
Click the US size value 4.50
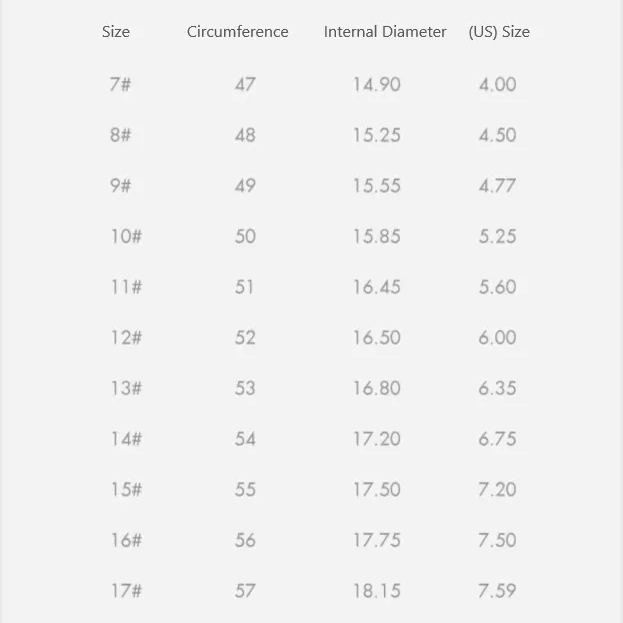(x=497, y=135)
